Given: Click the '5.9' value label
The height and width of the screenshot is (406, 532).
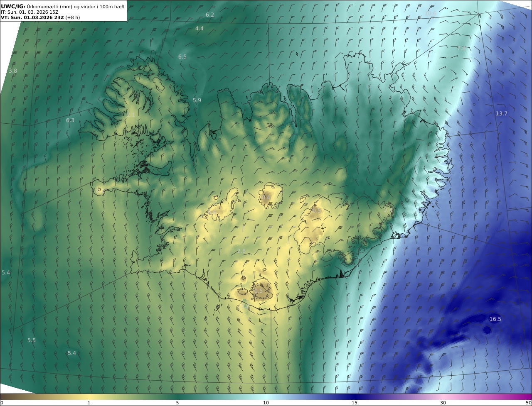Looking at the screenshot, I should tap(197, 100).
